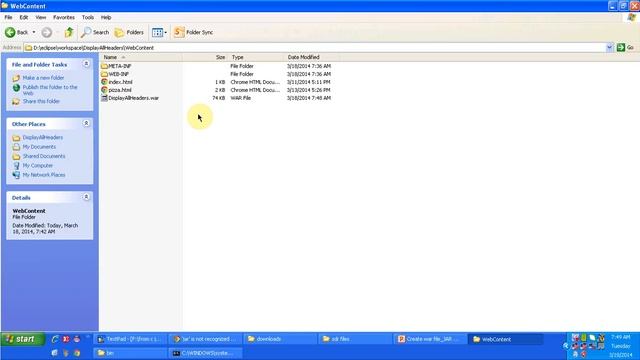Click the Go button
The height and width of the screenshot is (360, 640).
point(625,48)
